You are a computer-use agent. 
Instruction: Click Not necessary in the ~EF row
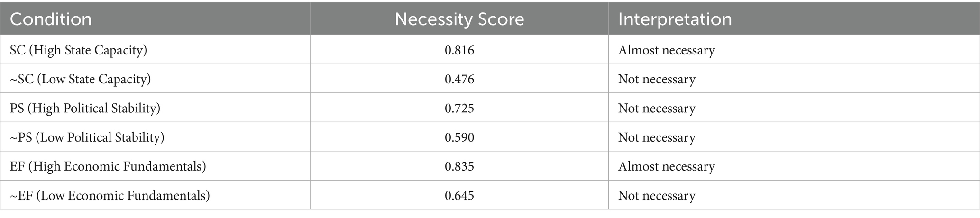(657, 195)
